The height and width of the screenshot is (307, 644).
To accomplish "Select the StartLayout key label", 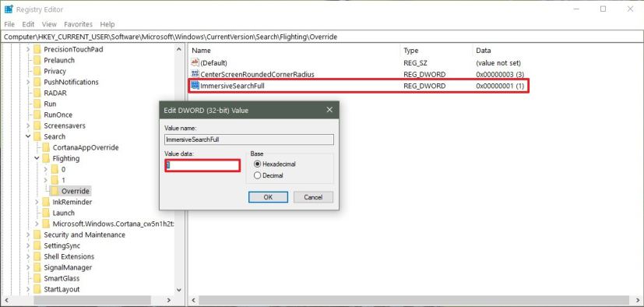I will (x=62, y=289).
